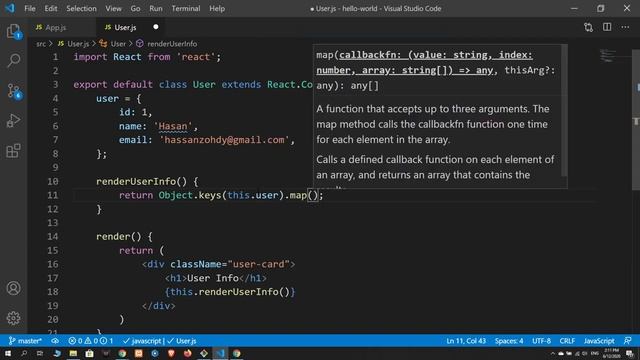
Task: Click the User.js check in status bar
Action: tap(182, 341)
